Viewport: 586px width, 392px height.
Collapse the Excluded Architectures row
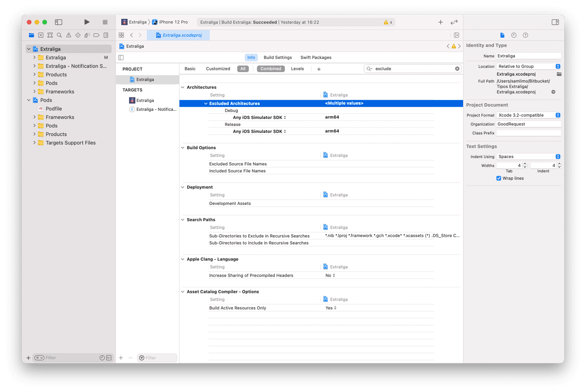pos(205,104)
